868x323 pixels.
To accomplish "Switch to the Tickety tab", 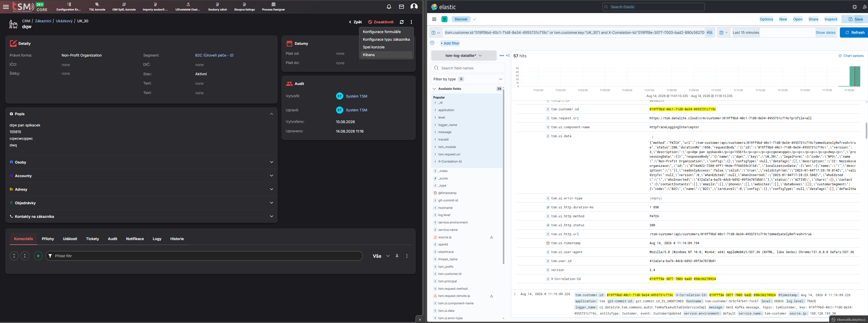I will click(x=92, y=239).
